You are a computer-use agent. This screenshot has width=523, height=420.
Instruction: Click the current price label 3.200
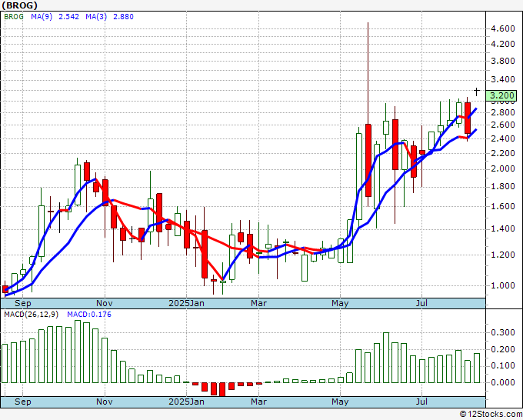501,95
